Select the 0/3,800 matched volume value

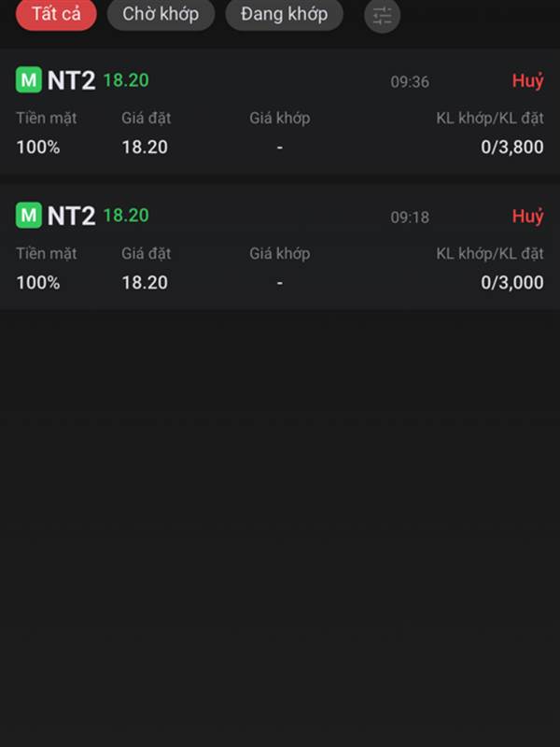click(x=511, y=147)
